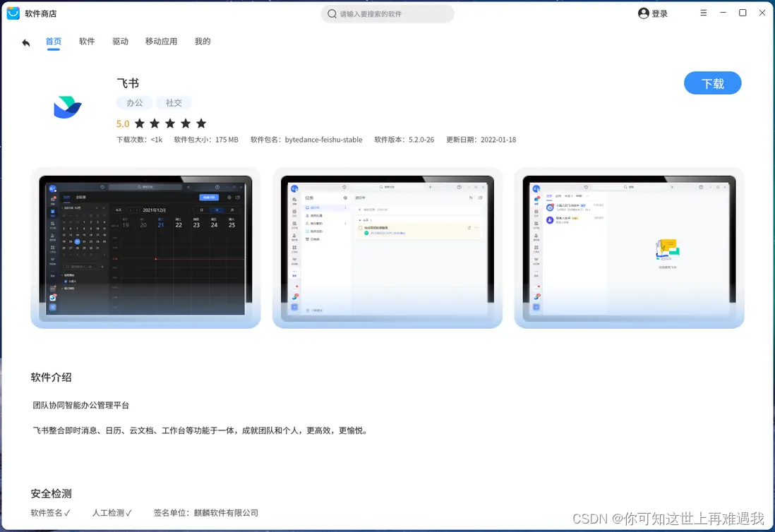Open the 驱动 tab
The image size is (775, 532).
(x=120, y=42)
